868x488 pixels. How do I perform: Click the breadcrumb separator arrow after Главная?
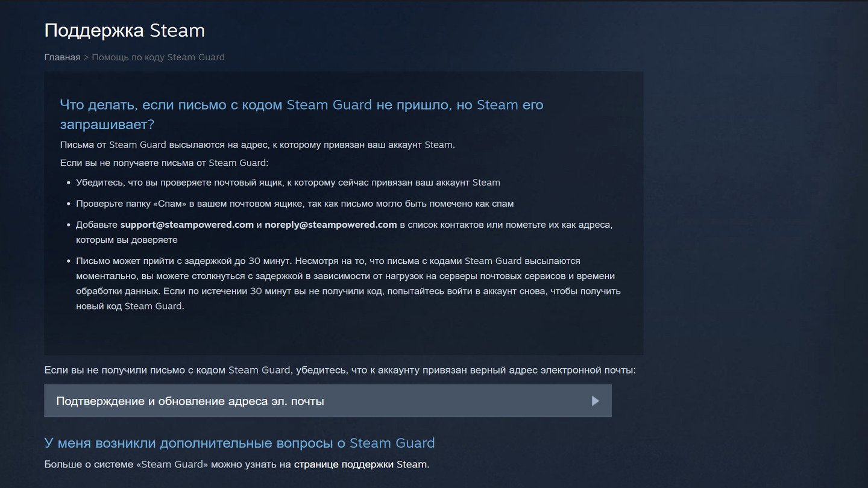[x=86, y=57]
